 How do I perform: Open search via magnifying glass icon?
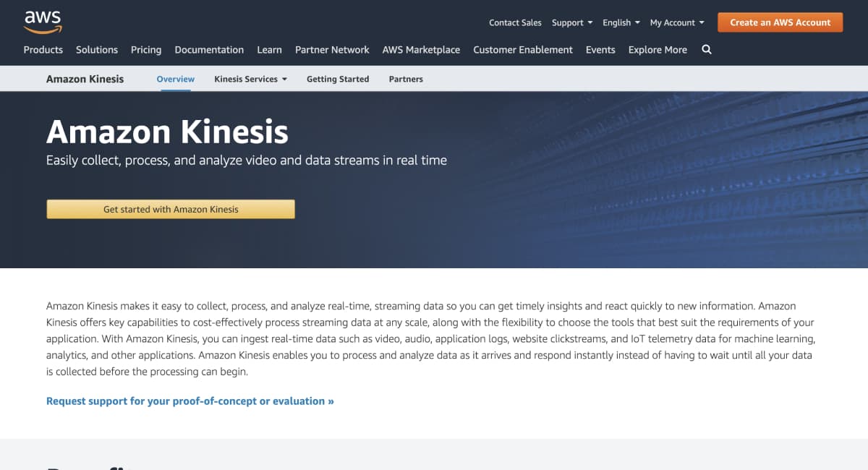(707, 49)
